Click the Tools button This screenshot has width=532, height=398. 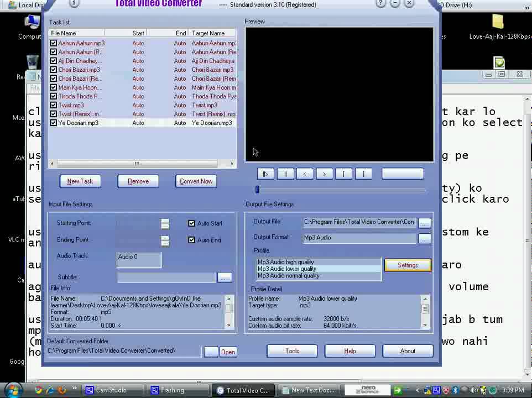pyautogui.click(x=292, y=351)
